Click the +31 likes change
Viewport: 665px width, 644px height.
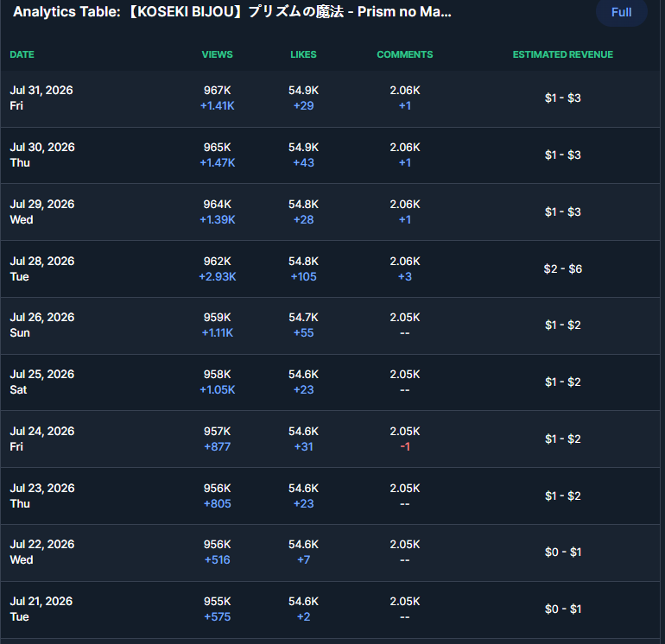click(x=304, y=447)
